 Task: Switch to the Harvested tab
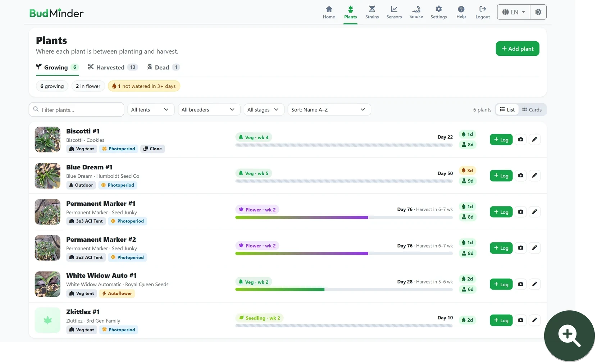113,67
